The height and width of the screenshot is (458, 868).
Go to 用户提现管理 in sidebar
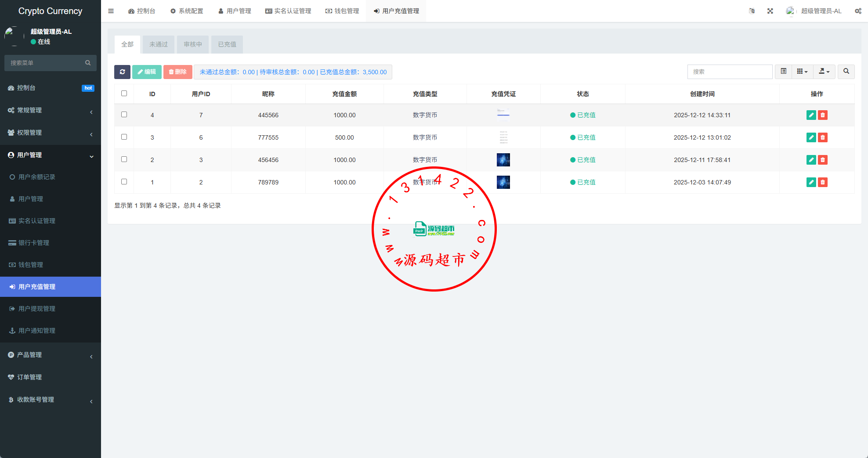[37, 309]
